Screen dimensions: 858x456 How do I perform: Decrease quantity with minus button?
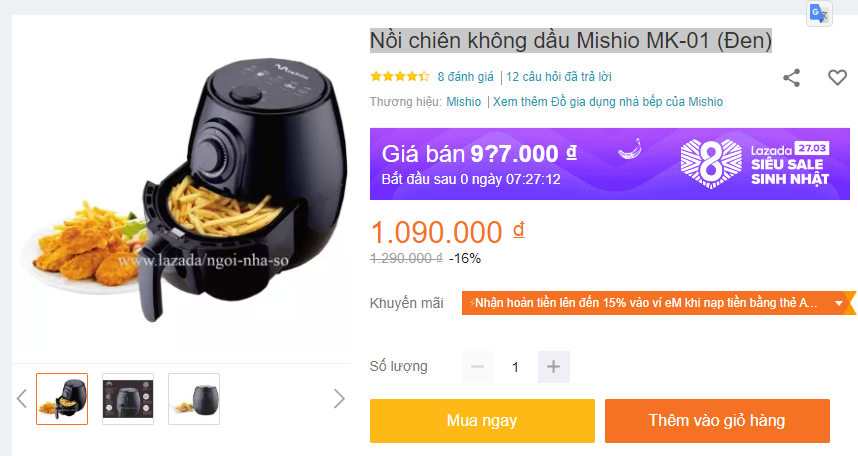[x=478, y=367]
